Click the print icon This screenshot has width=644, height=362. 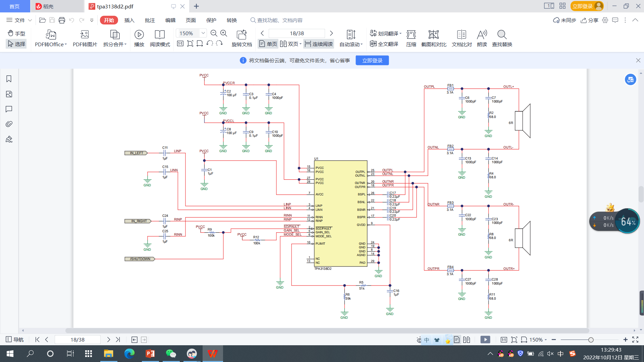[62, 20]
